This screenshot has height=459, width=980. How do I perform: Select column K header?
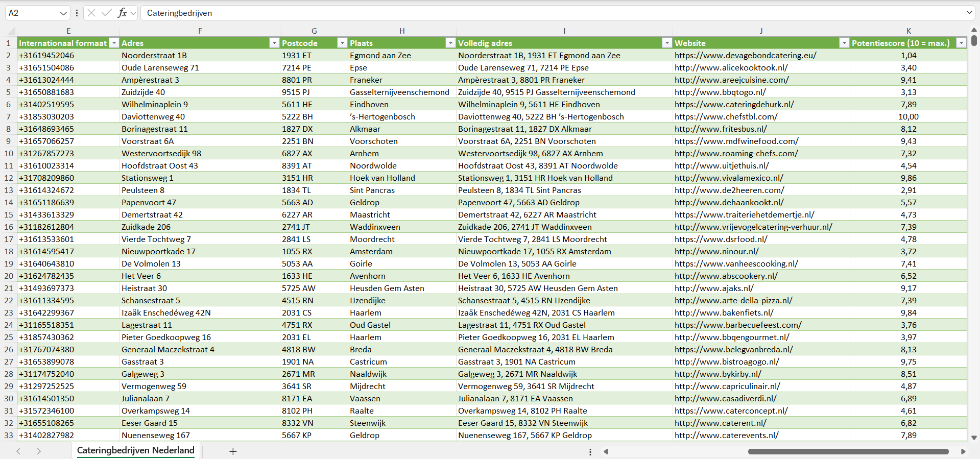909,31
